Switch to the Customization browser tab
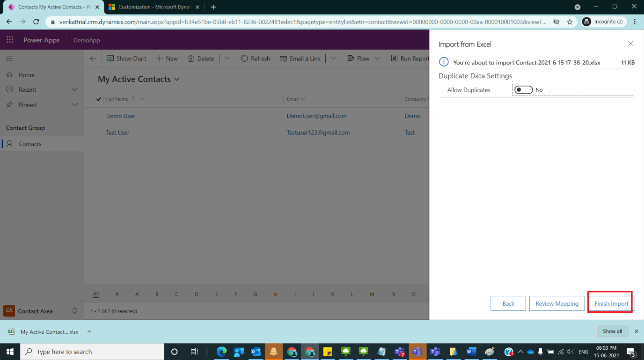 (x=150, y=7)
